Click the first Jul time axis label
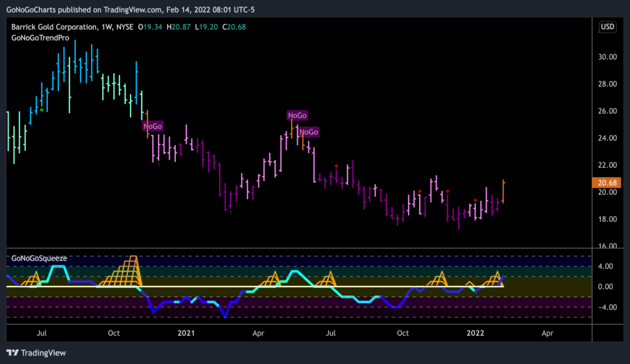Screen dimensions: 630x364 [x=41, y=333]
